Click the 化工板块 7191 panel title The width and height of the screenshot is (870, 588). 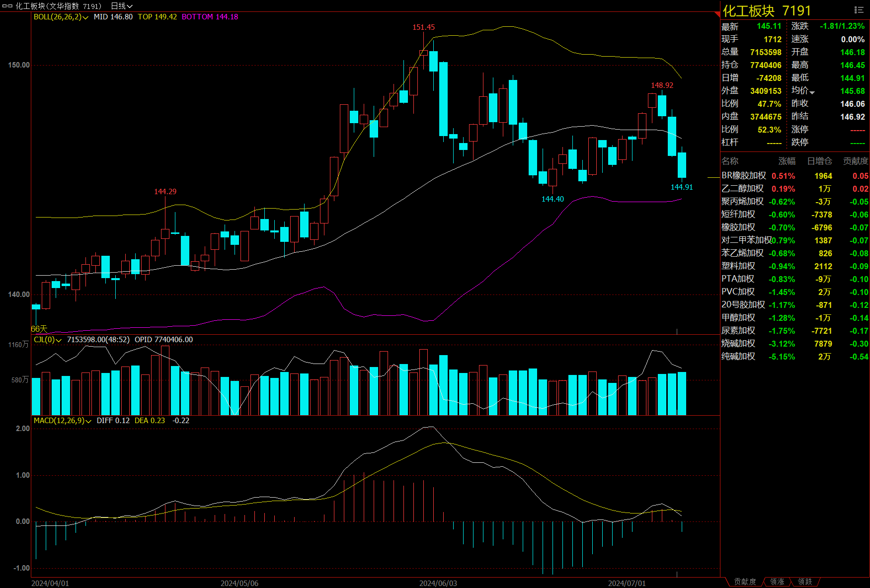(x=767, y=10)
